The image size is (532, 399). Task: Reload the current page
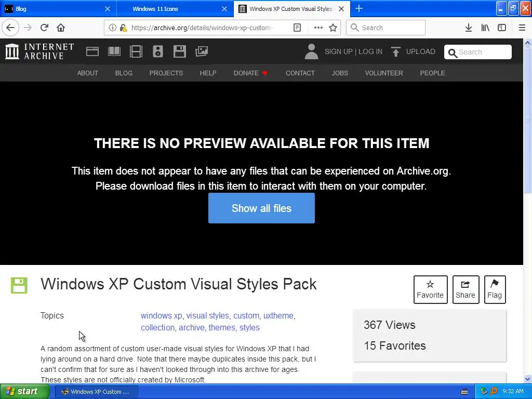(x=45, y=28)
